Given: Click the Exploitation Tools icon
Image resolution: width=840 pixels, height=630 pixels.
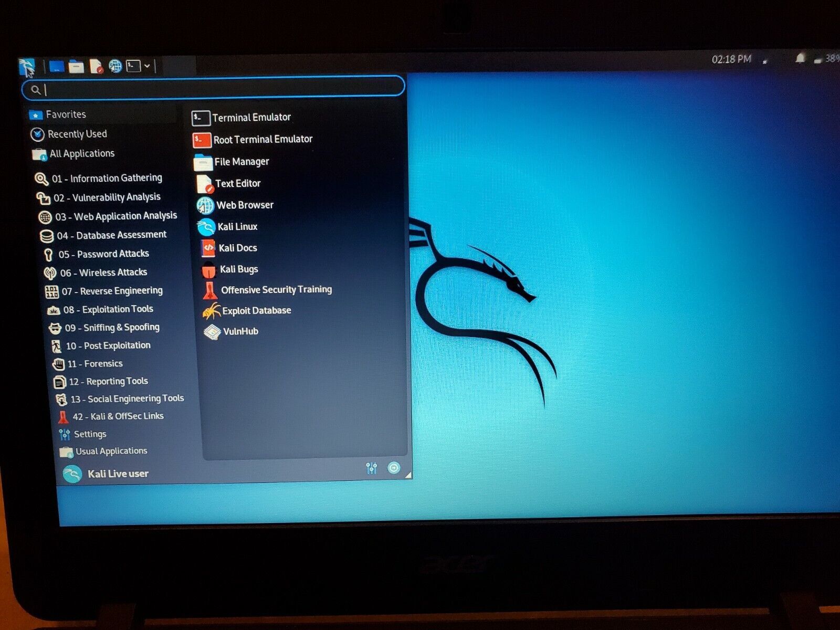Looking at the screenshot, I should tap(54, 310).
